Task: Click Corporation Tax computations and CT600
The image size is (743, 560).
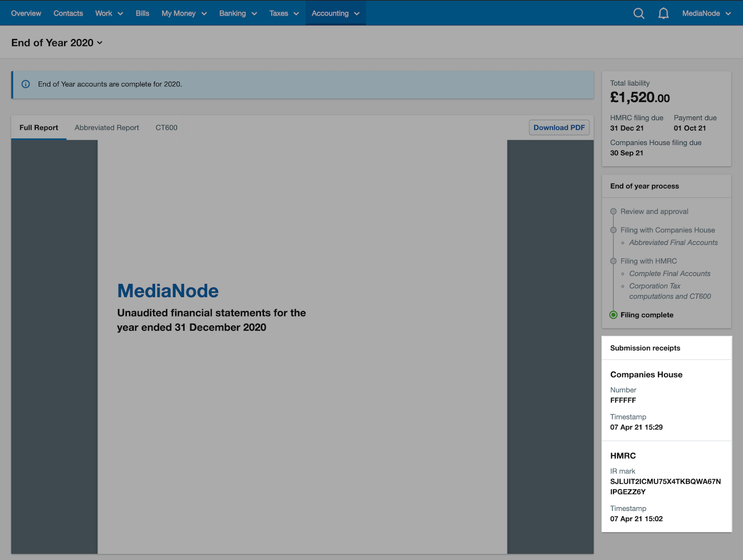Action: (670, 291)
